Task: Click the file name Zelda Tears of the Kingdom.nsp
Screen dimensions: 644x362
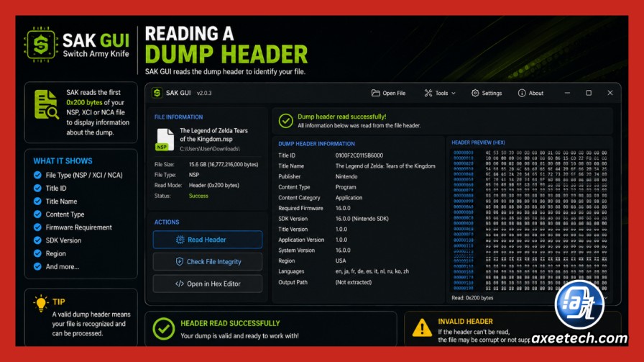Action: tap(213, 135)
